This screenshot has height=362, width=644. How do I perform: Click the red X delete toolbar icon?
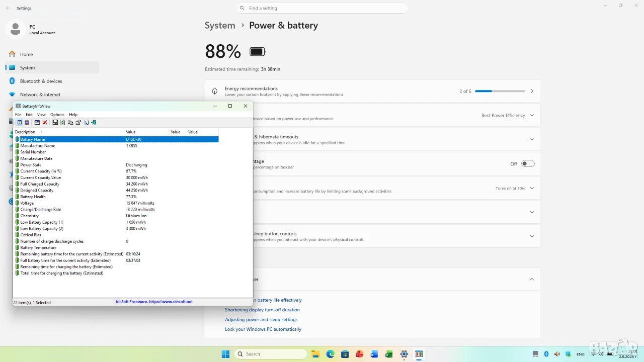(x=45, y=122)
